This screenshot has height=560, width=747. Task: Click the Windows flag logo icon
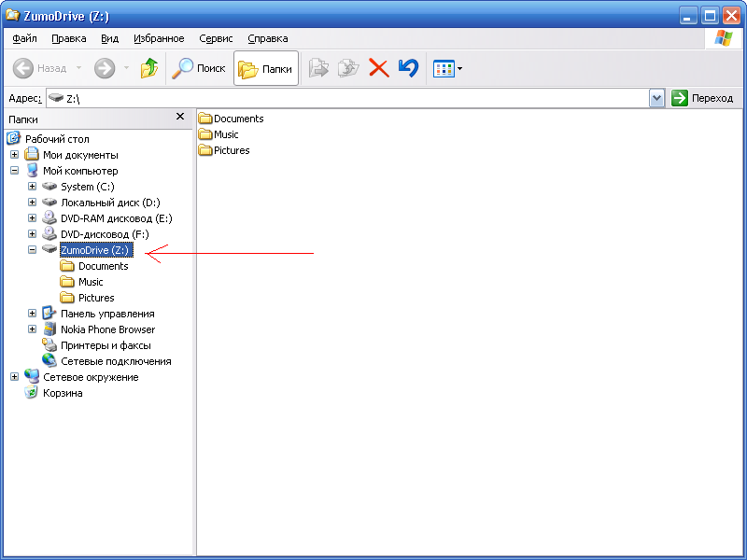723,38
